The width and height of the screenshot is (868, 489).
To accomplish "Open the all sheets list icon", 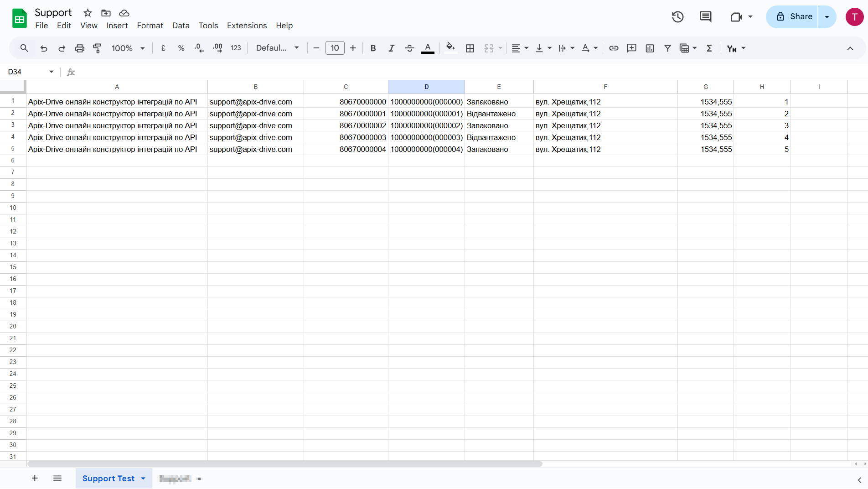I will 57,478.
